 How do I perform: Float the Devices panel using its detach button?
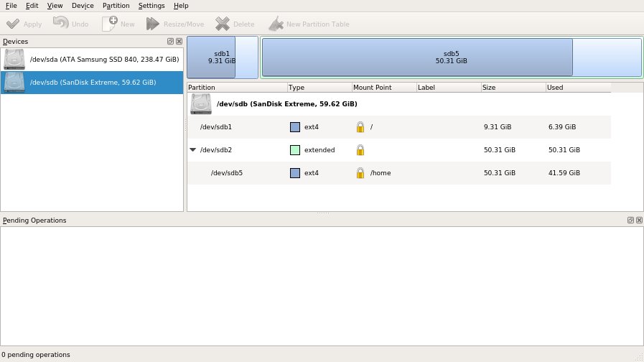[170, 42]
